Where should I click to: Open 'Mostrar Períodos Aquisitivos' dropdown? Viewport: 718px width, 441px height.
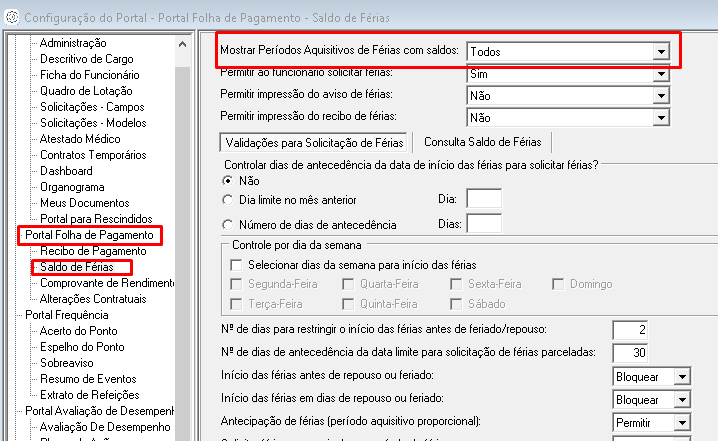[x=659, y=51]
